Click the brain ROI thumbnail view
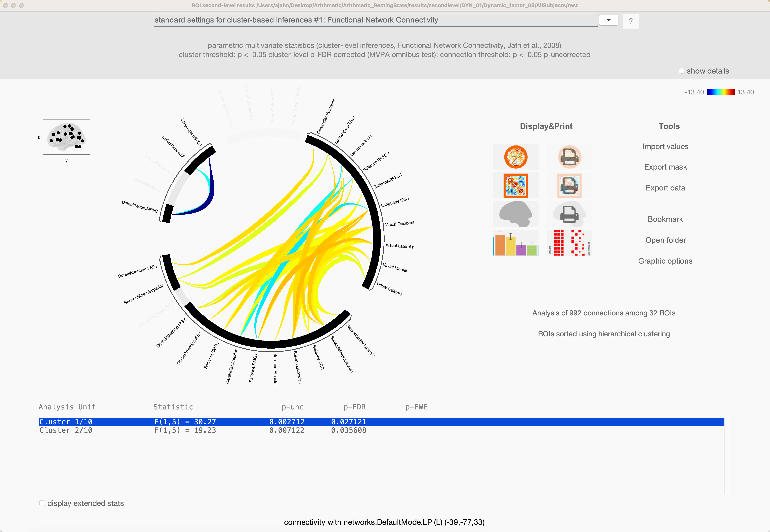 66,137
